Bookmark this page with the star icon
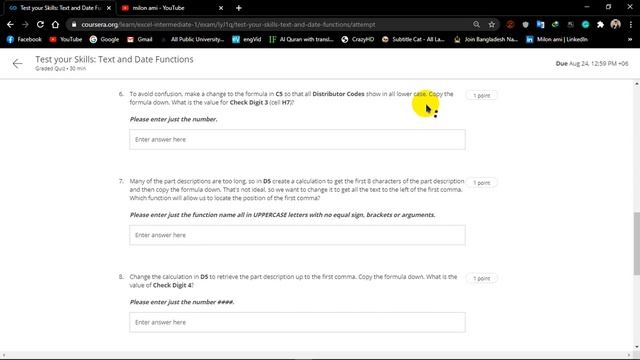 click(x=491, y=24)
